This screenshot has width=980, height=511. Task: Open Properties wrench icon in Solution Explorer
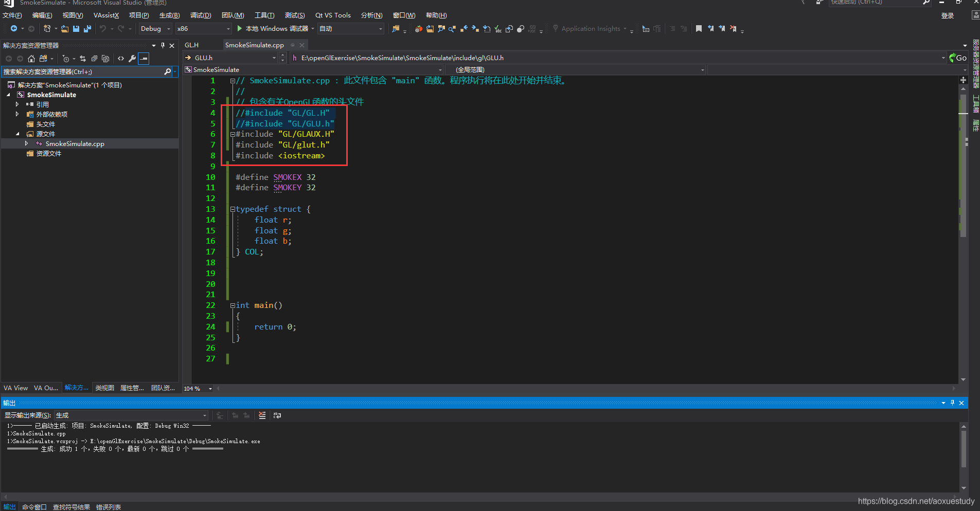point(132,59)
